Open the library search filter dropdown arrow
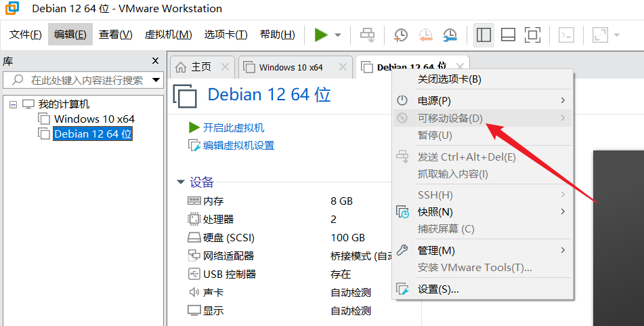Screen dimensions: 644x326 (156, 80)
